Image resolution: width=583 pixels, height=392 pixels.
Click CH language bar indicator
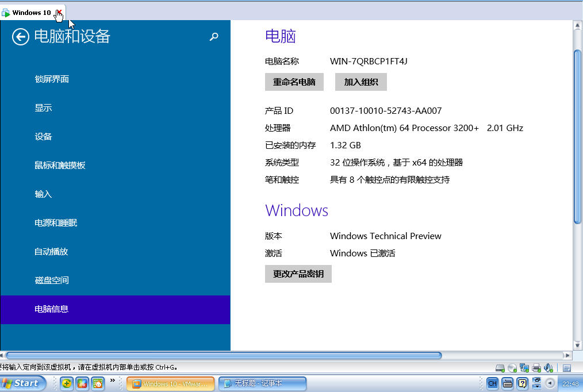(x=492, y=383)
